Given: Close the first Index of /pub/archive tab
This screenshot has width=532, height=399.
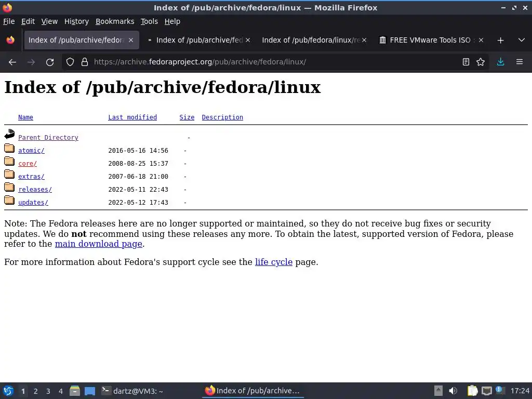Looking at the screenshot, I should click(x=131, y=40).
